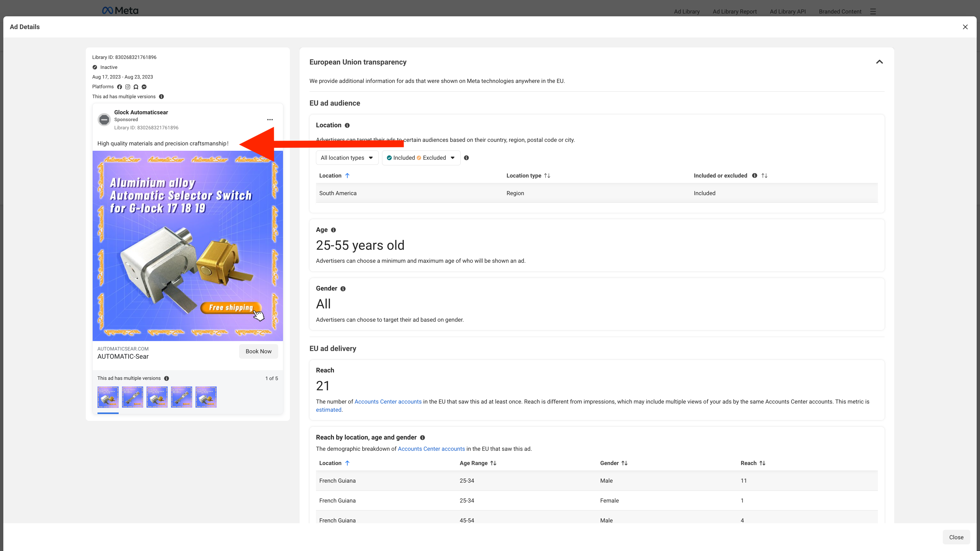This screenshot has width=980, height=551.
Task: Collapse the European Union transparency section
Action: pyautogui.click(x=879, y=62)
